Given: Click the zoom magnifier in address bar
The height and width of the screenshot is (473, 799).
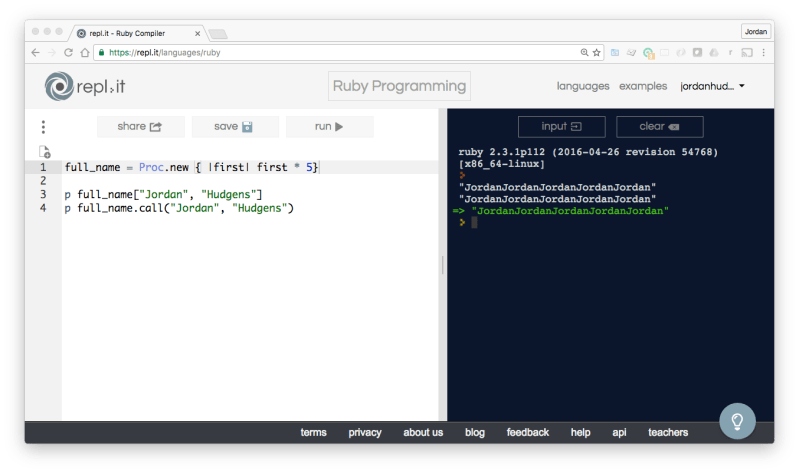Looking at the screenshot, I should pos(584,52).
